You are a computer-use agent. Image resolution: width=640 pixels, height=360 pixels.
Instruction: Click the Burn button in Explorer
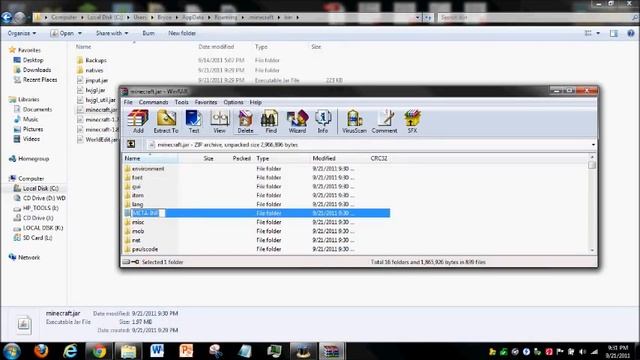(x=148, y=33)
